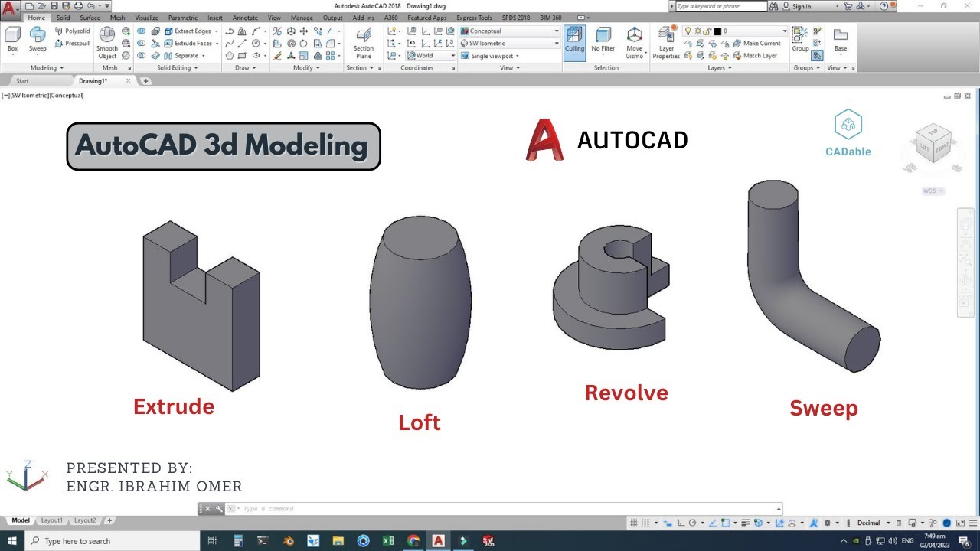The image size is (980, 551).
Task: Switch to the Surface ribbon tab
Action: click(x=90, y=18)
